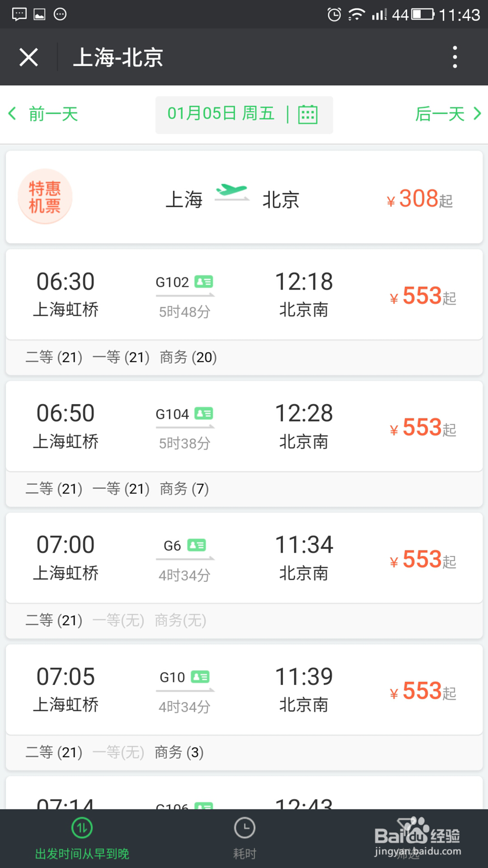Tap the ID card icon beside G10
Image resolution: width=488 pixels, height=868 pixels.
pos(200,677)
